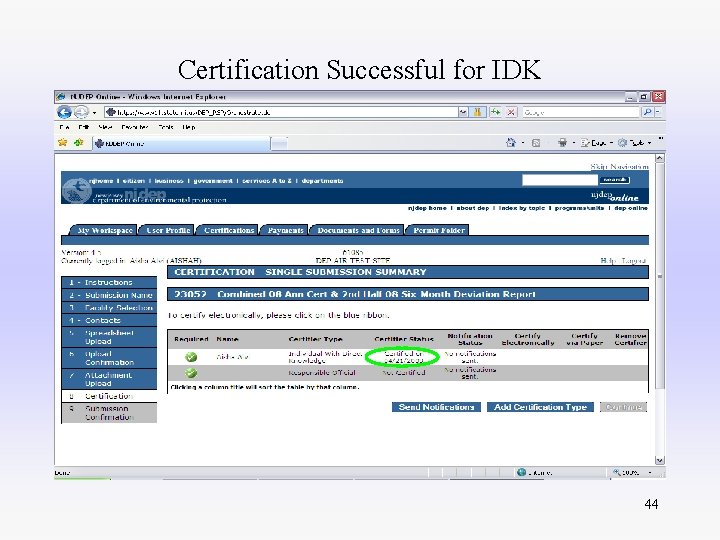Click green checkmark in Responsible Official row
Viewport: 720px width, 540px height.
click(191, 372)
